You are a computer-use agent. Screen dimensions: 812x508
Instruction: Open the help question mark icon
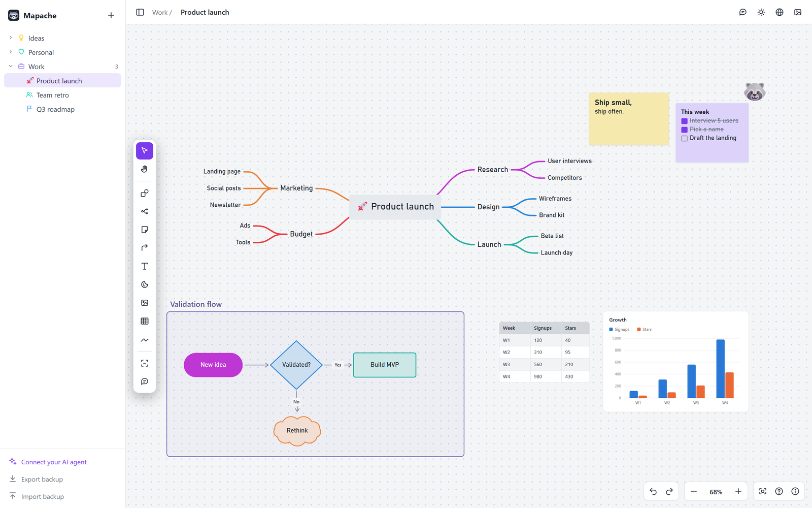(779, 491)
